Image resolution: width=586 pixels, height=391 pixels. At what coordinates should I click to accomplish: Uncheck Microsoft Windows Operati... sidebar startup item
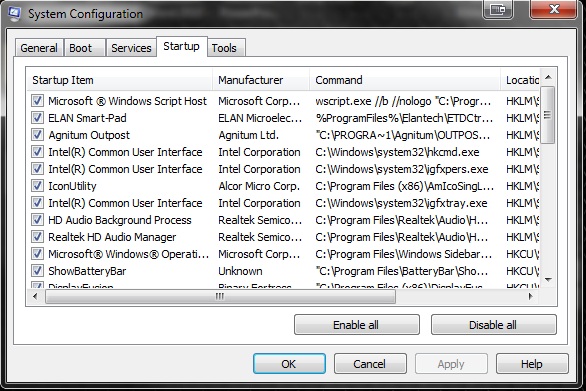coord(37,254)
